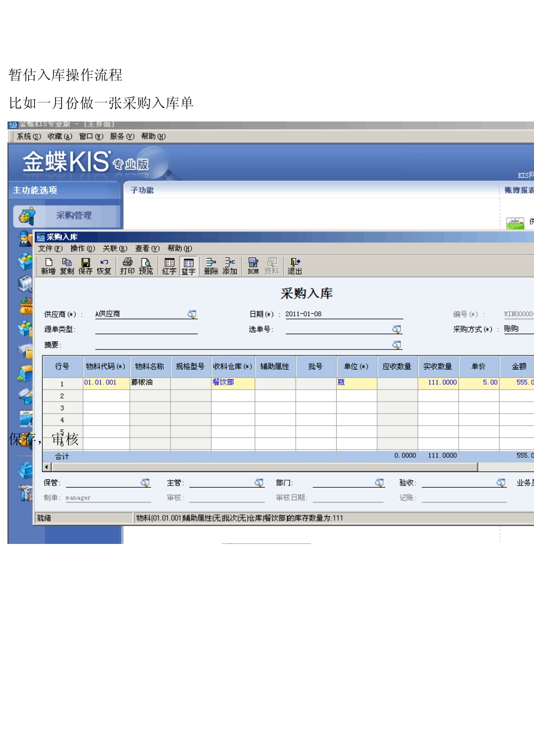Screen dimensions: 534x756
Task: Click the 删除 (Delete row) toolbar icon
Action: (211, 266)
